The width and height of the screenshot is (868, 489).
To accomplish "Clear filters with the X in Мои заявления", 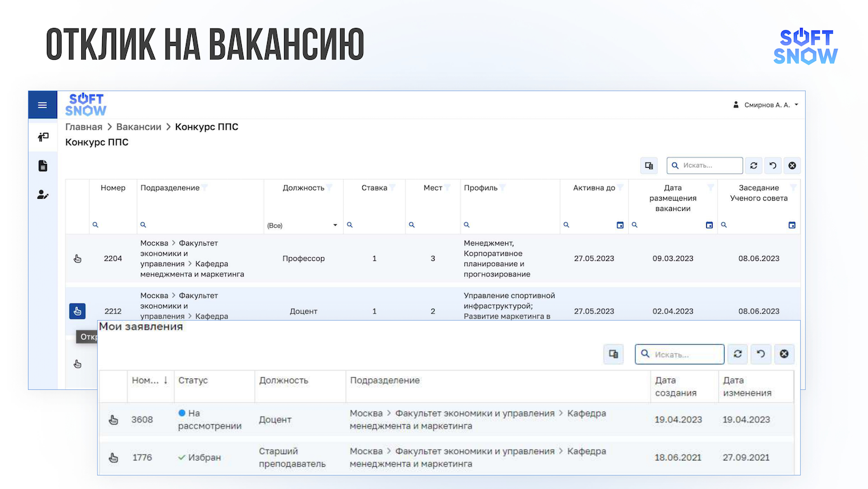I will (x=784, y=354).
